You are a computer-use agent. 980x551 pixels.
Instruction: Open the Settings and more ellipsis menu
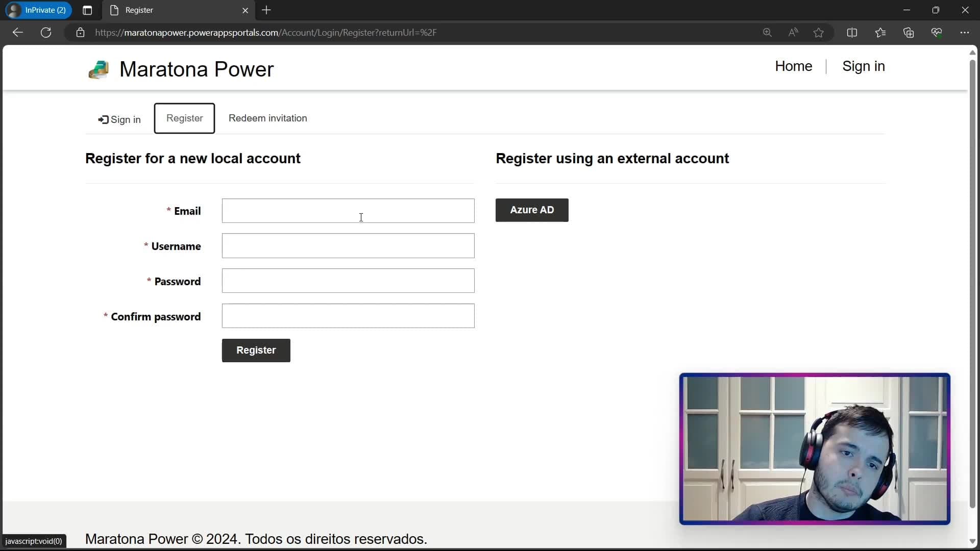965,33
